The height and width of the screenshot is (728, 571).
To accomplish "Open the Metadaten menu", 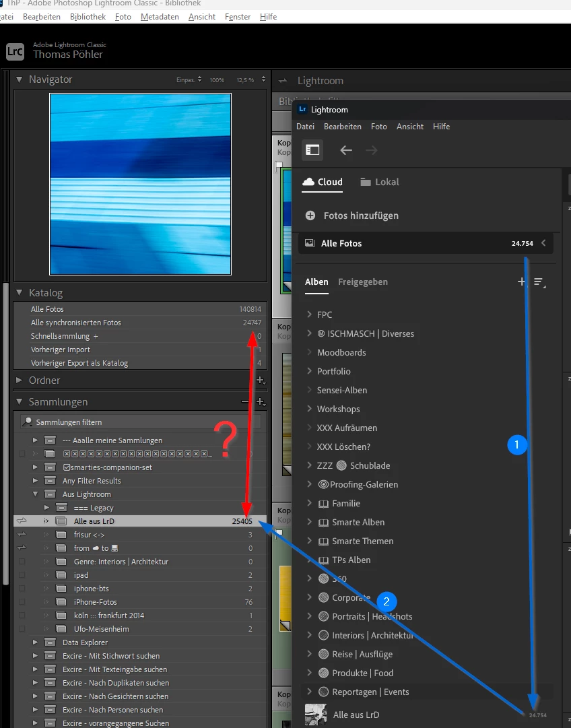I will tap(160, 17).
